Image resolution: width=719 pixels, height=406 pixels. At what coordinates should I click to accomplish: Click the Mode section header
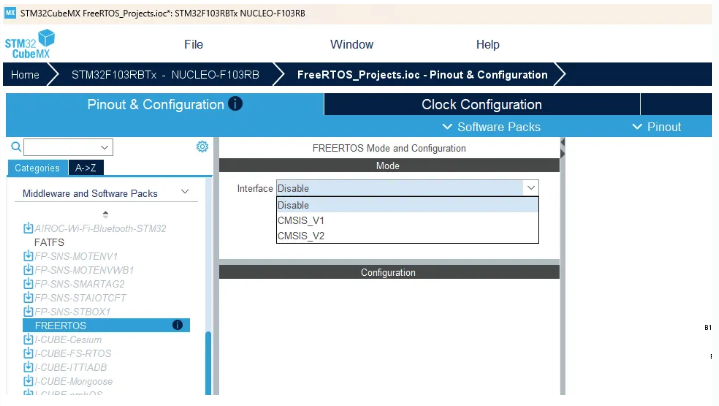[x=389, y=166]
